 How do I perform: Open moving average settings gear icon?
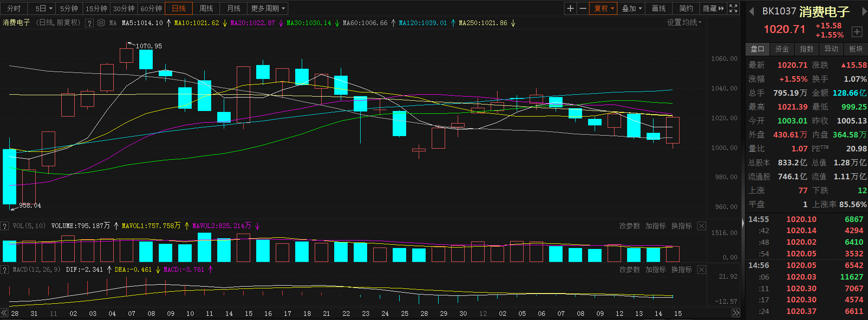101,23
